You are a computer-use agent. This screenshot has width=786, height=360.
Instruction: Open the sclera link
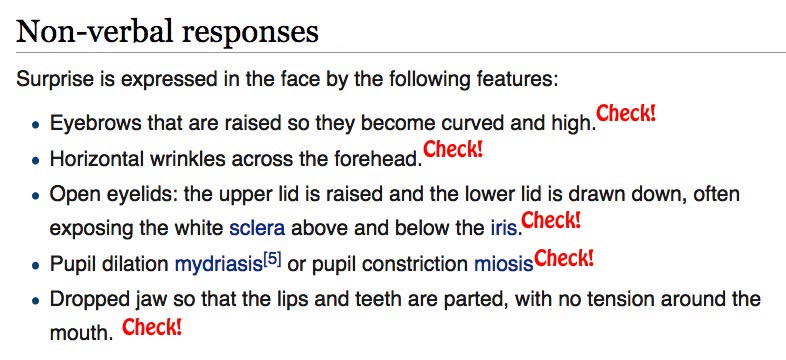(257, 228)
